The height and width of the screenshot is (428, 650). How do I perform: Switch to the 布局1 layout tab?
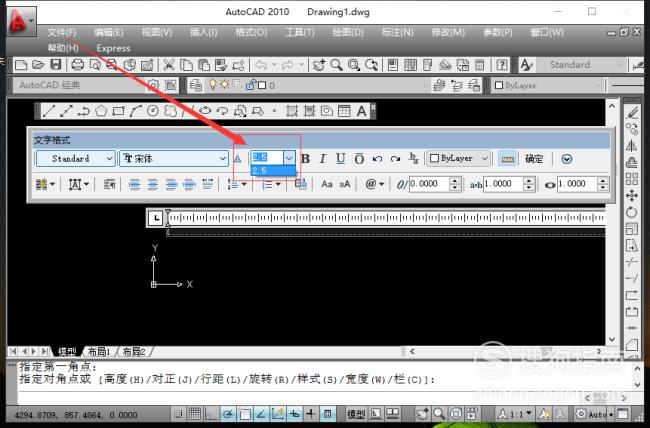tap(99, 352)
